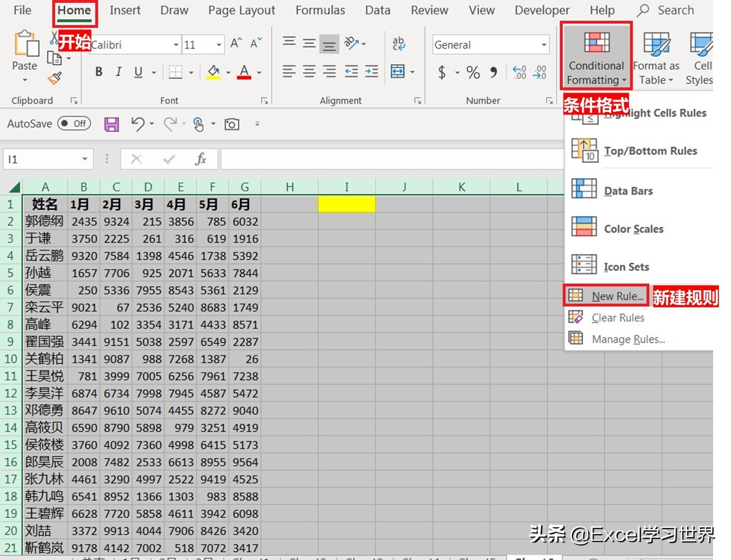Increase indent of cell contents
This screenshot has height=560, width=731.
pos(371,72)
